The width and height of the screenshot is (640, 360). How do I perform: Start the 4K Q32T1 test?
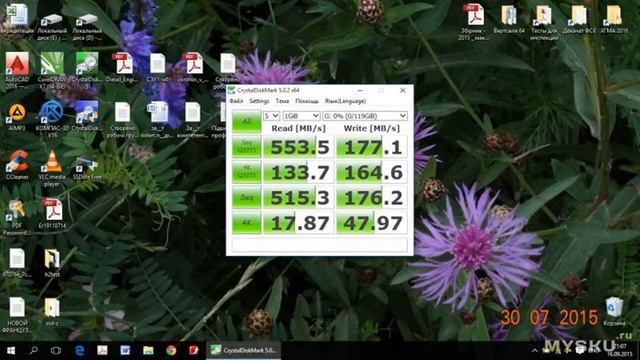tap(247, 172)
